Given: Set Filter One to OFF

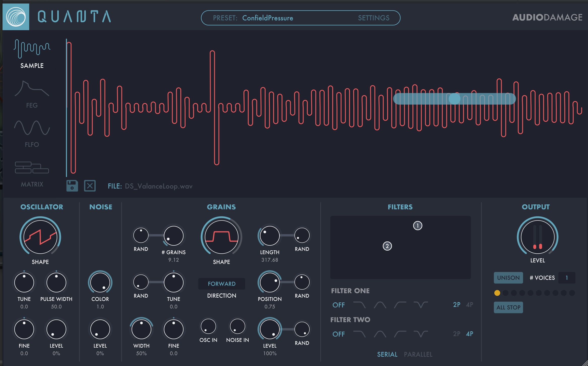Looking at the screenshot, I should 339,305.
